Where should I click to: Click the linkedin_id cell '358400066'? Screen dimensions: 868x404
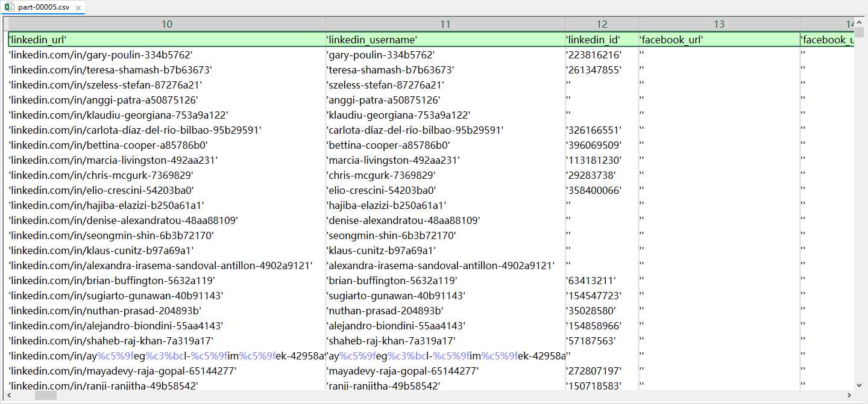[x=602, y=190]
